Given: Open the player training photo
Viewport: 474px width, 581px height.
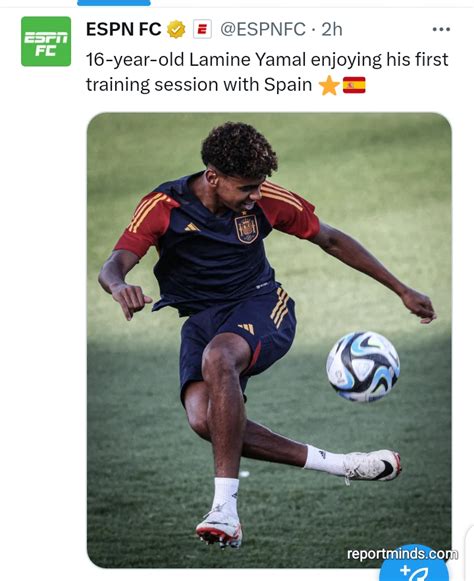Looking at the screenshot, I should (269, 340).
